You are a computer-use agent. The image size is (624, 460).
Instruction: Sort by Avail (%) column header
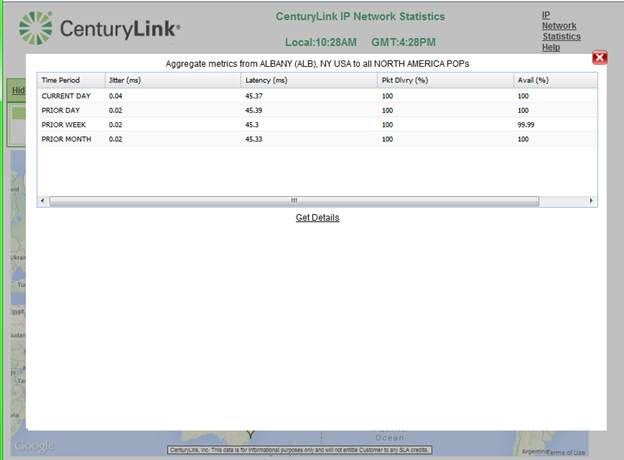555,80
